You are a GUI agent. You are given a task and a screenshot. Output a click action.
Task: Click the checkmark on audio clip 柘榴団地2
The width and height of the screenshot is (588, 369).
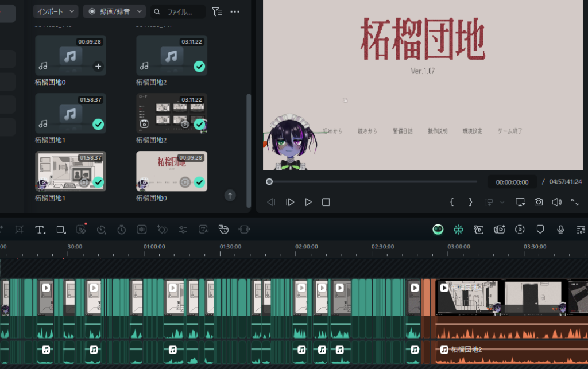[x=199, y=67]
